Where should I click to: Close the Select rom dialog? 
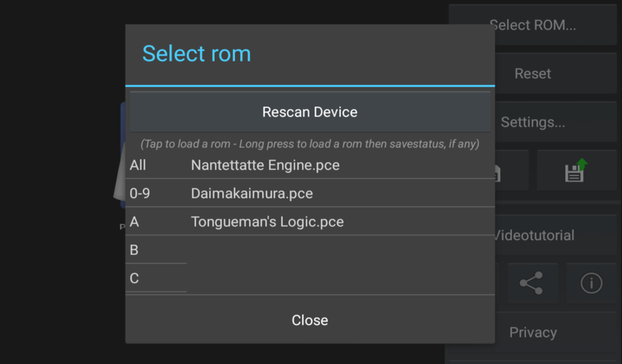point(310,320)
